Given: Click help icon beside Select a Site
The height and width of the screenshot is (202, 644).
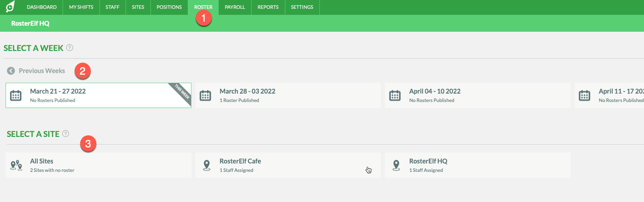Looking at the screenshot, I should pos(66,133).
